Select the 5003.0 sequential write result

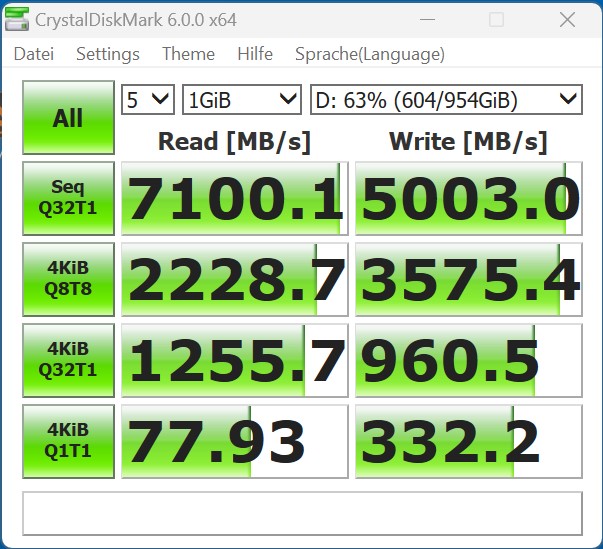point(469,198)
